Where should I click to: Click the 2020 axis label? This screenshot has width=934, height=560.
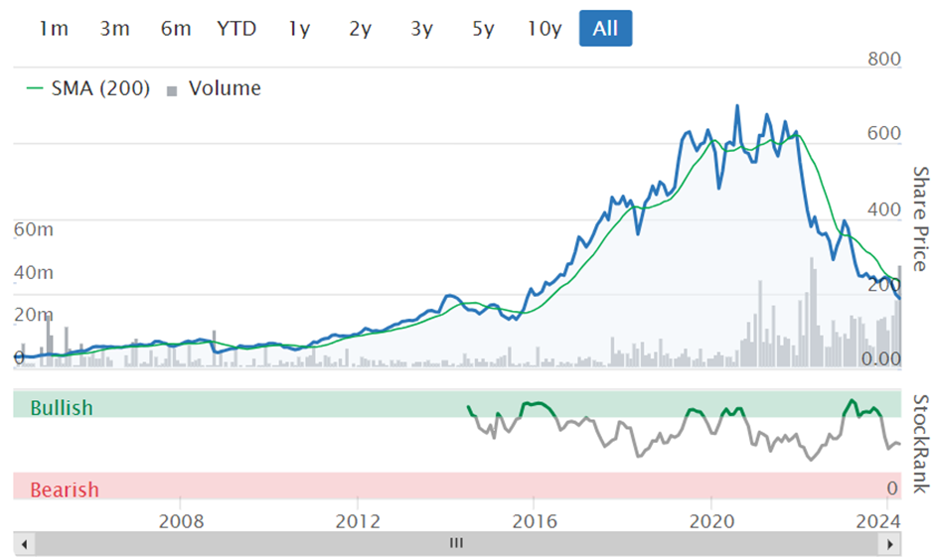711,522
